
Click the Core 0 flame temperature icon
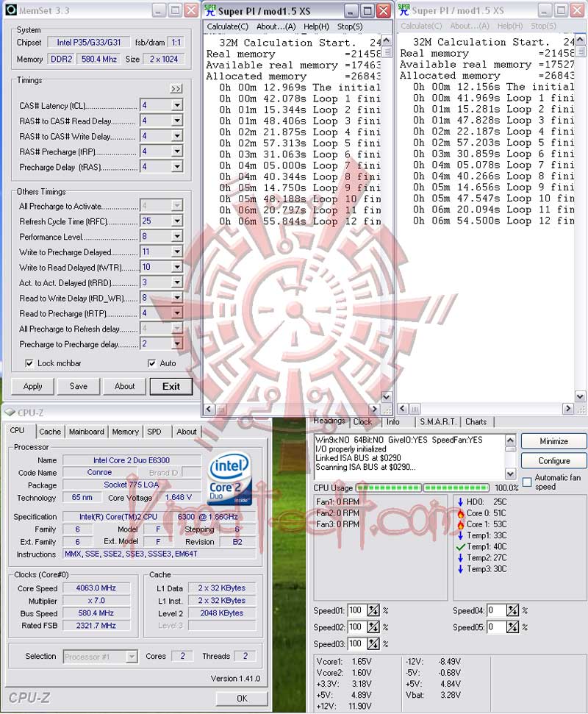coord(461,513)
